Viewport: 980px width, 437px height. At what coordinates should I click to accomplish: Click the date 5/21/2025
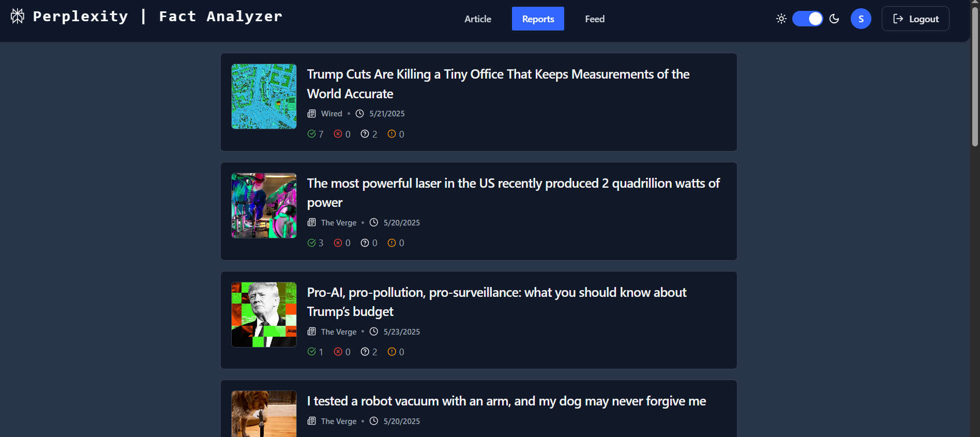coord(387,114)
